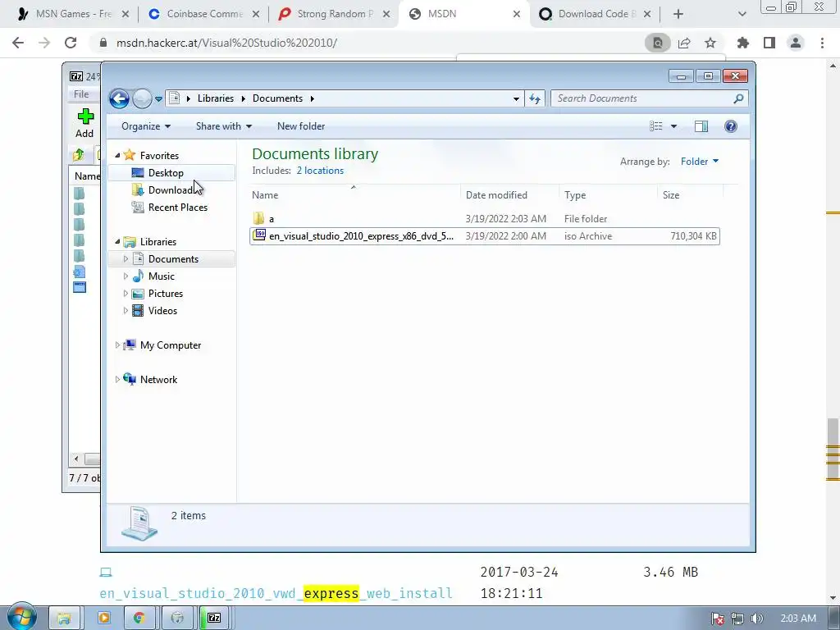
Task: Change your view icon in Explorer toolbar
Action: 656,126
